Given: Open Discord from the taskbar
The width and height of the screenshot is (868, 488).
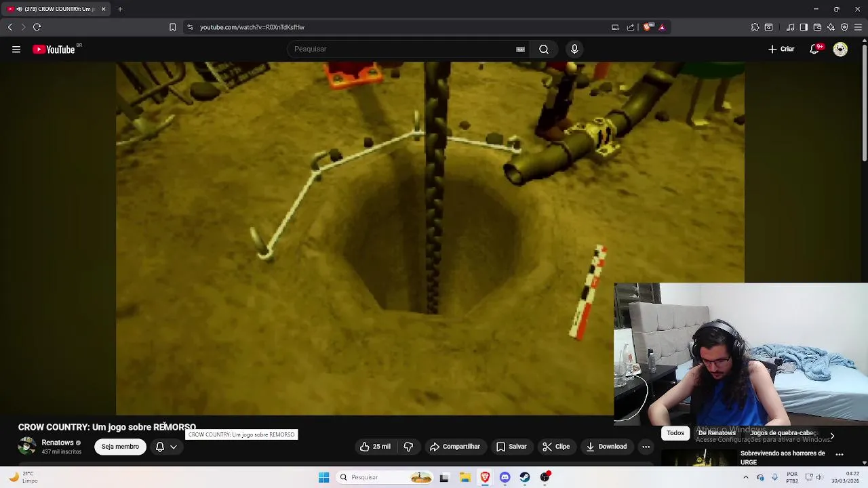Looking at the screenshot, I should 505,477.
